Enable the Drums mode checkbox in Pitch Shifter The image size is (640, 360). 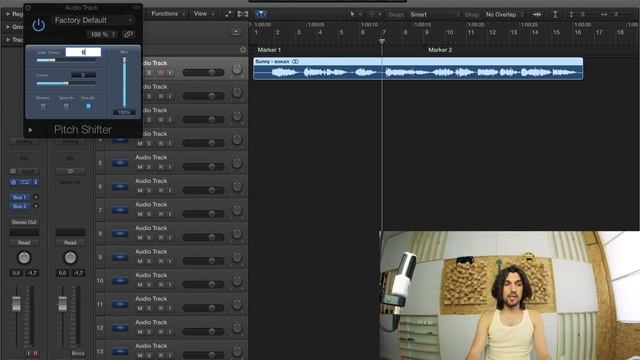(x=43, y=107)
